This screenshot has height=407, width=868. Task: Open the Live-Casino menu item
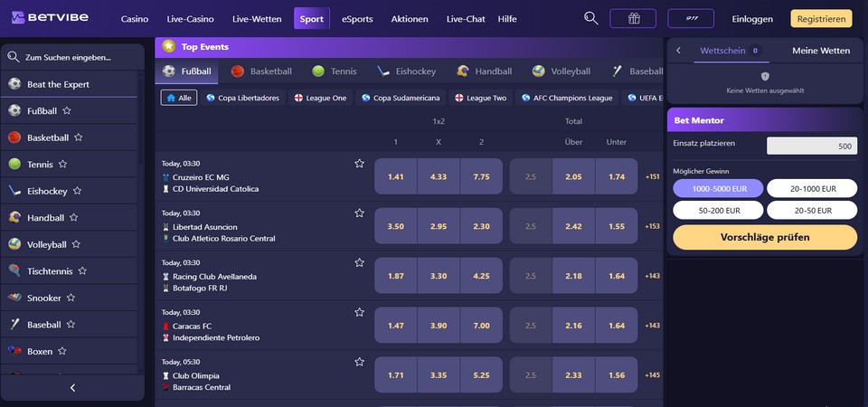[191, 19]
